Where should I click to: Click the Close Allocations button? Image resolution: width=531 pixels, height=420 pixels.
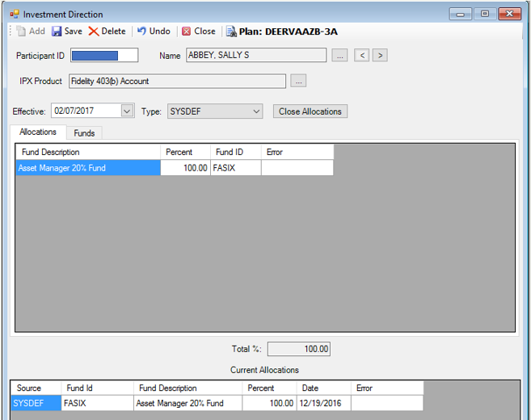click(310, 111)
